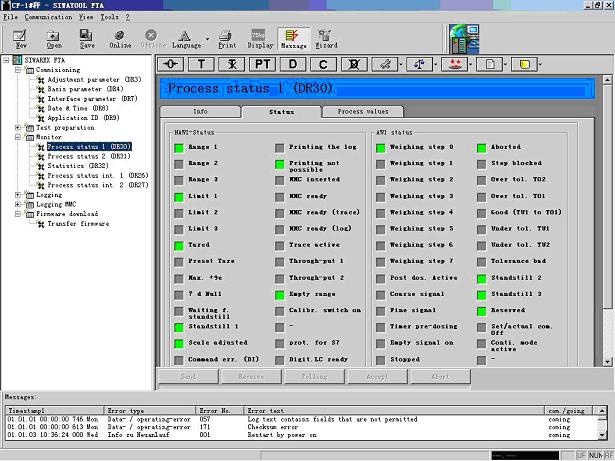Click the Offline toolbar icon
615x461 pixels.
click(x=152, y=39)
